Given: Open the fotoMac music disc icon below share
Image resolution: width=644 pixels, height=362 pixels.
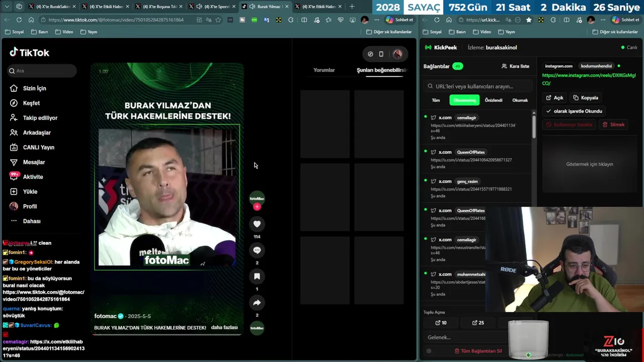Looking at the screenshot, I should pyautogui.click(x=257, y=328).
